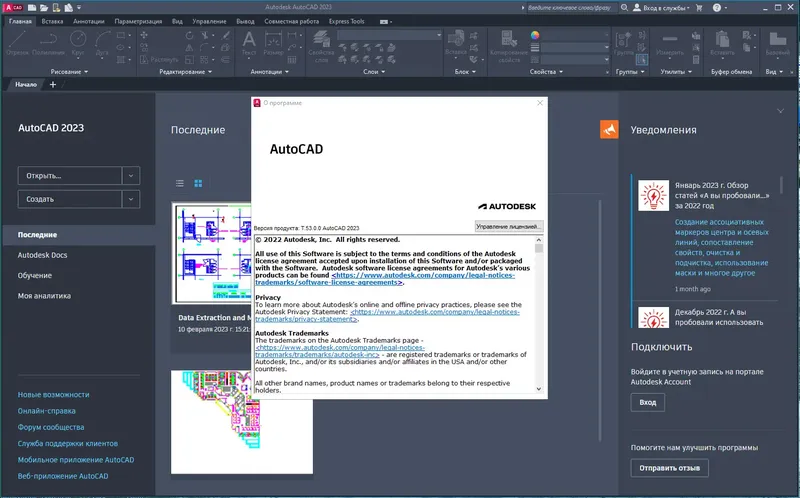This screenshot has width=800, height=498.
Task: Click the orange announcements megaphone icon
Action: coord(609,130)
